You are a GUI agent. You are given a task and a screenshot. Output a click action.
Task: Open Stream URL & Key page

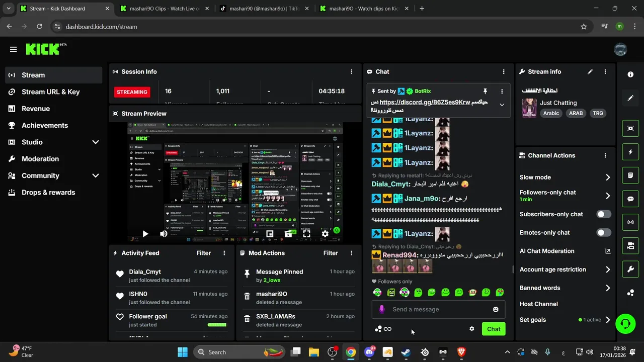[x=53, y=92]
